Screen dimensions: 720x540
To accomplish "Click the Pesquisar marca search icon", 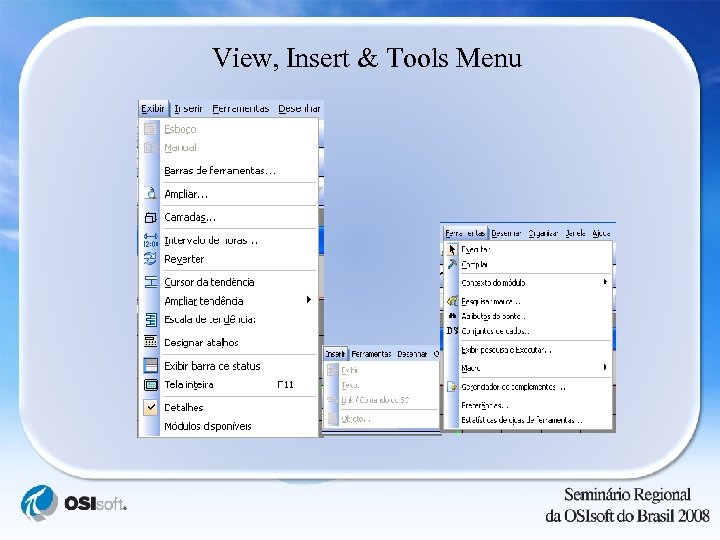I will tap(452, 301).
